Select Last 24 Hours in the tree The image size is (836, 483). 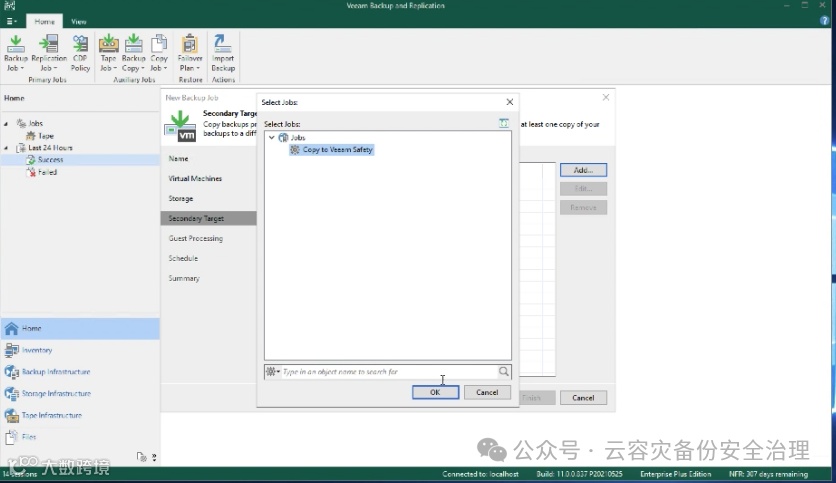point(50,148)
